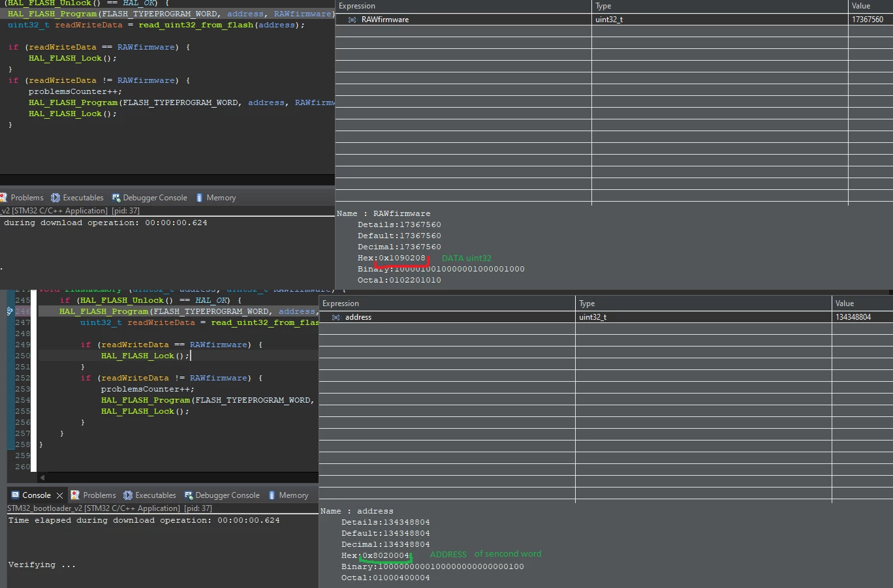The image size is (893, 588).
Task: Click the Type column header above RAWfirmware row
Action: tap(720, 6)
